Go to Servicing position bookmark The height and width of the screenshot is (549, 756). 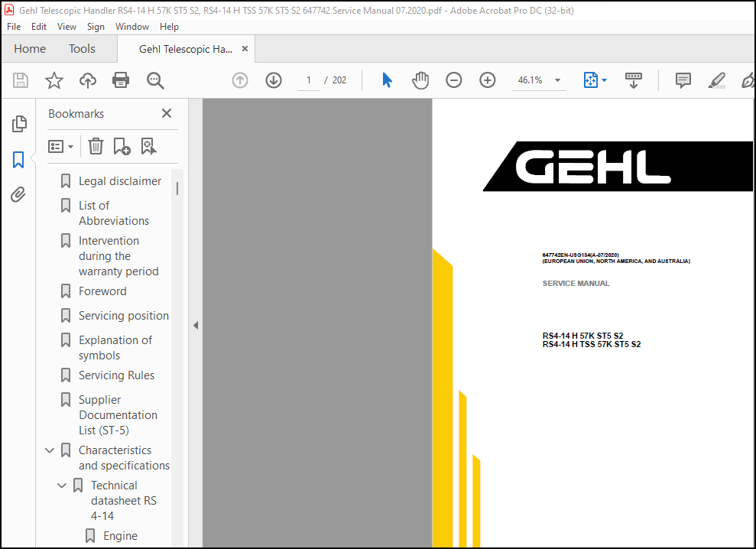coord(124,316)
